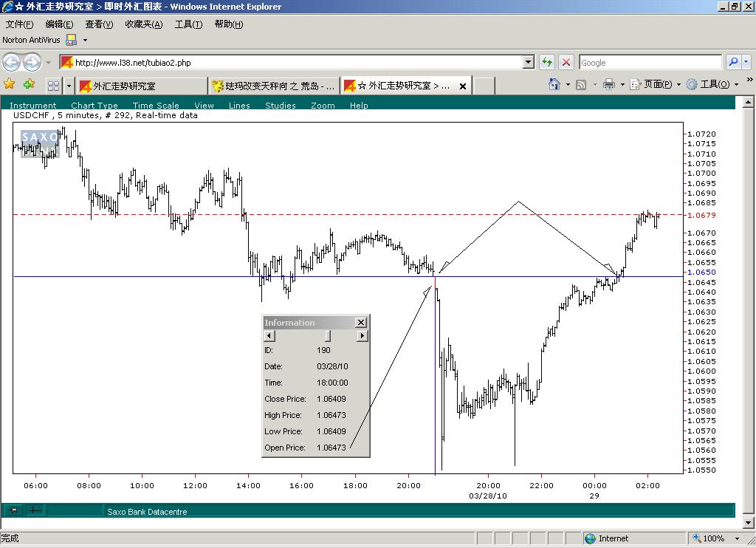Step Information panel to previous bar

269,336
